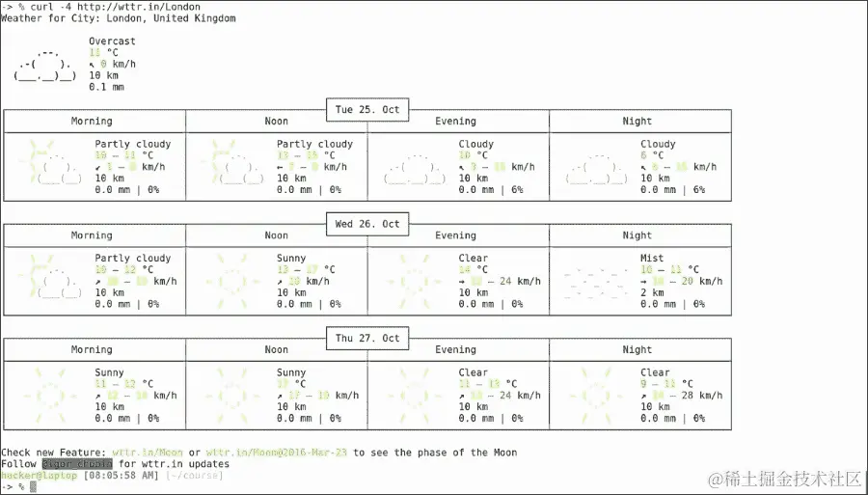
Task: Select the 'Wed 26. Oct' date label
Action: tap(367, 224)
